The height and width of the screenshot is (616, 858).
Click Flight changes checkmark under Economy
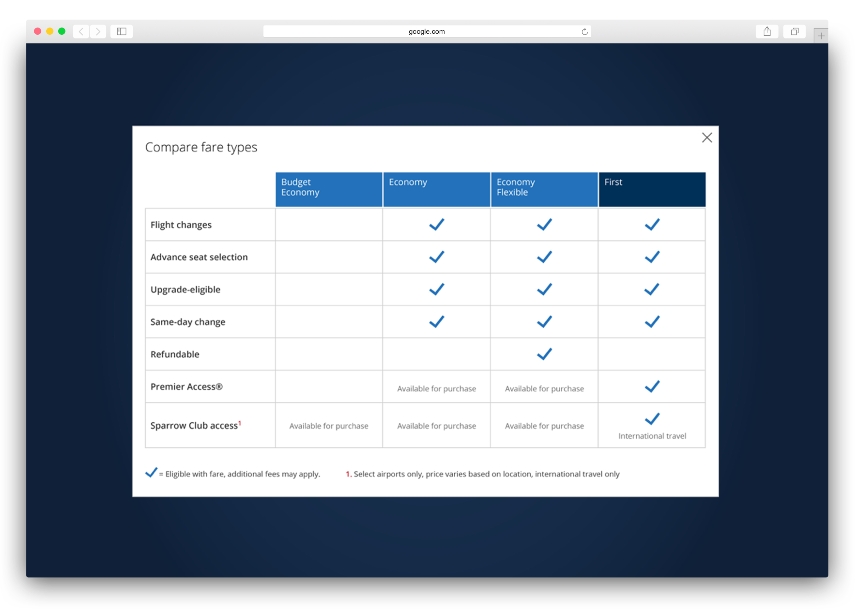(x=437, y=224)
